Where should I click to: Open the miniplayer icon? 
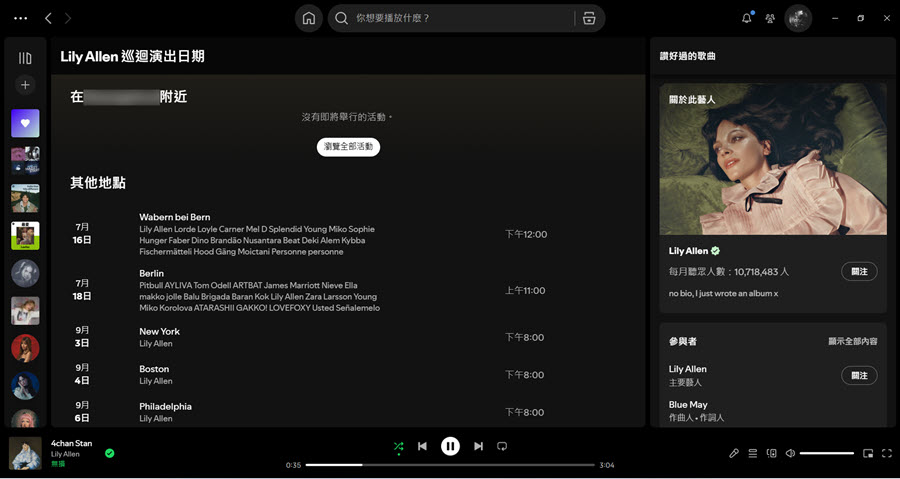868,453
